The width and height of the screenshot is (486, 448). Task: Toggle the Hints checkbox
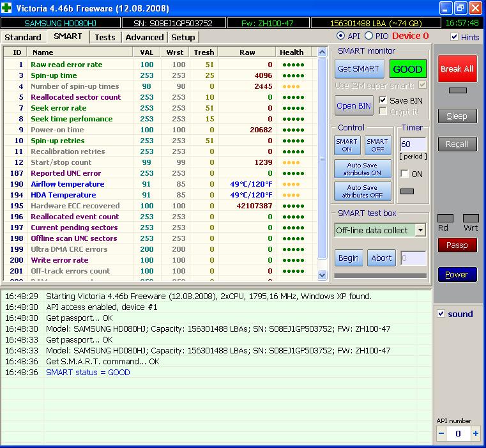tap(454, 37)
